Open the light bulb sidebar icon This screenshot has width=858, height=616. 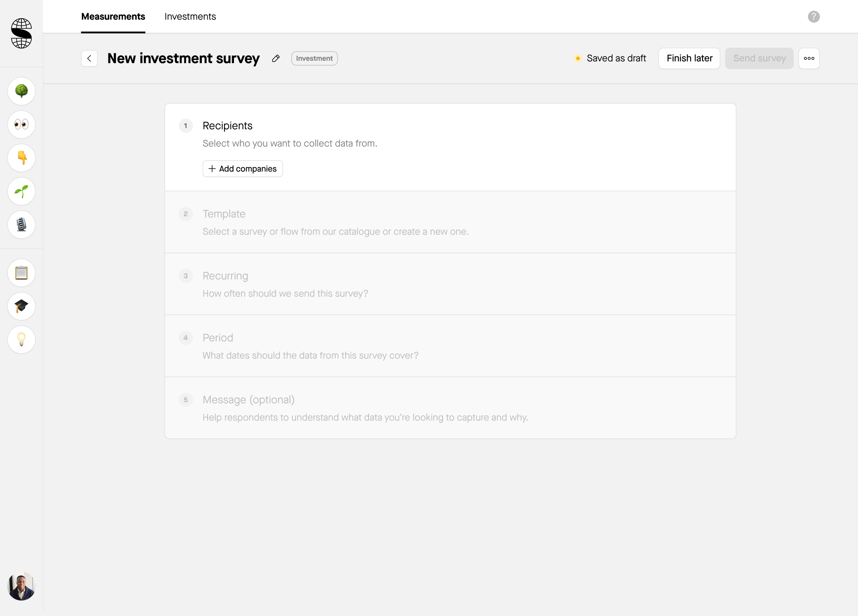pos(21,340)
